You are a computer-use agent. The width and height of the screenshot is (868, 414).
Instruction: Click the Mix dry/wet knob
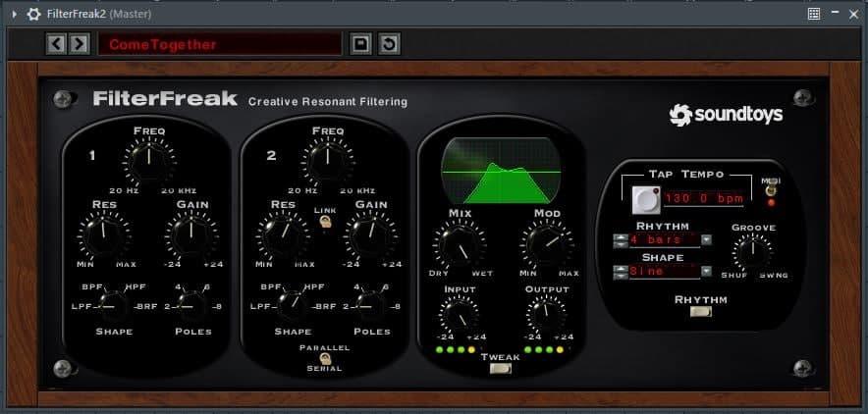tap(459, 243)
